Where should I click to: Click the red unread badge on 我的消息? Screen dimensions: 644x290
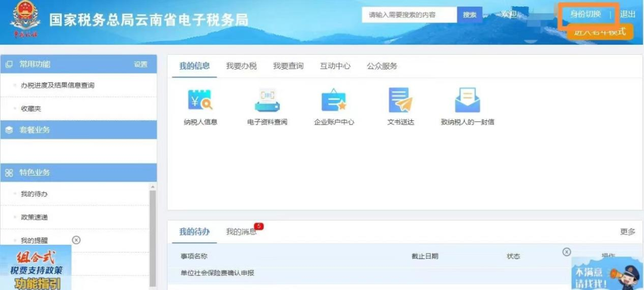point(259,226)
